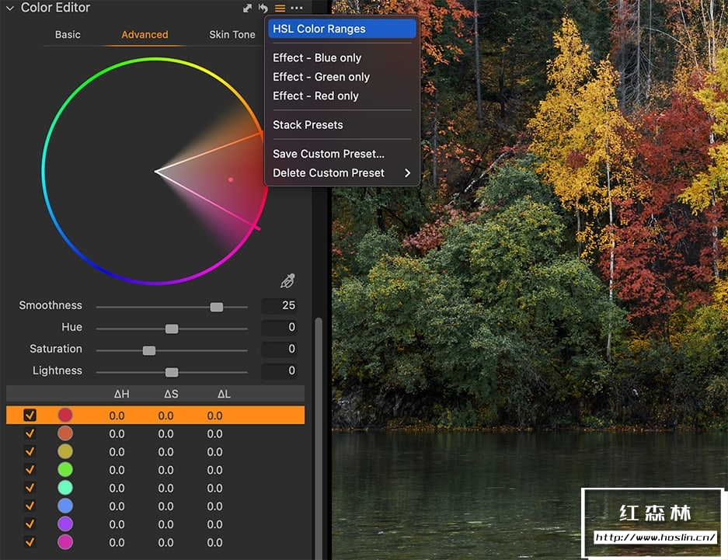Open Stack Presets from the menu
Viewport: 728px width, 560px height.
pyautogui.click(x=308, y=125)
